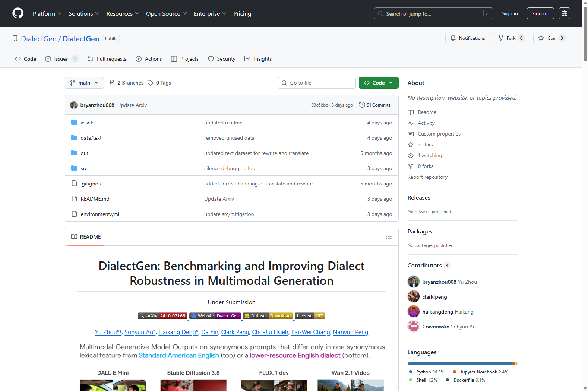588x391 pixels.
Task: Click the Website DialectGen badge
Action: pos(215,316)
